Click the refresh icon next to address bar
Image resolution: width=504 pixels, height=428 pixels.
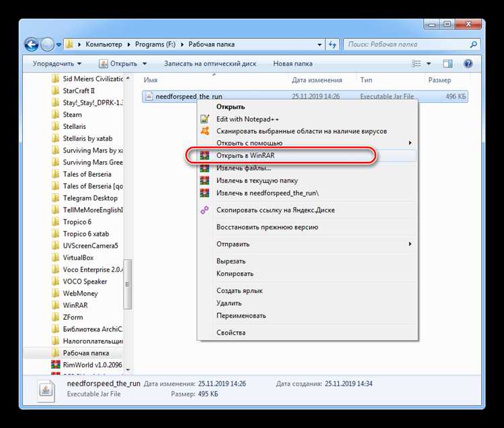(333, 44)
